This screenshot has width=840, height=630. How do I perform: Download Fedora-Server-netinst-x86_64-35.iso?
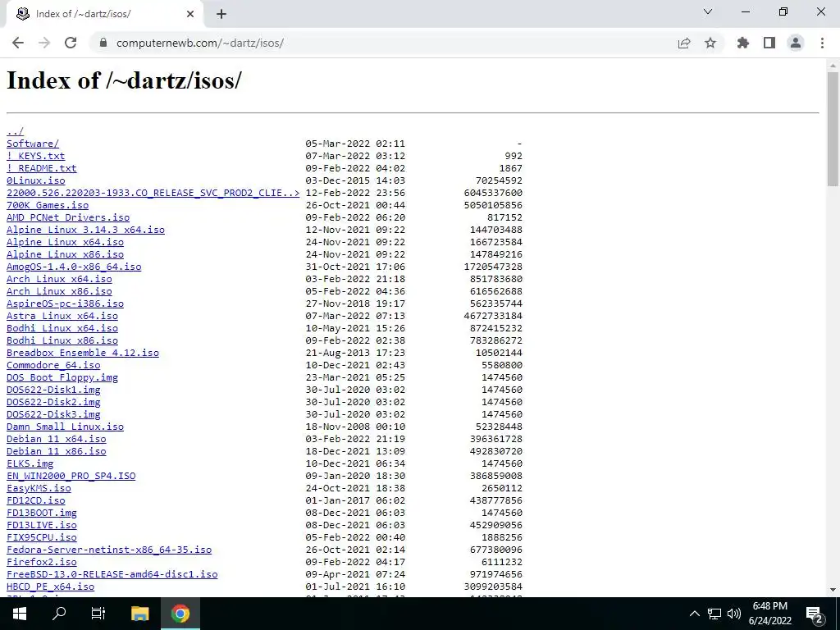[109, 550]
